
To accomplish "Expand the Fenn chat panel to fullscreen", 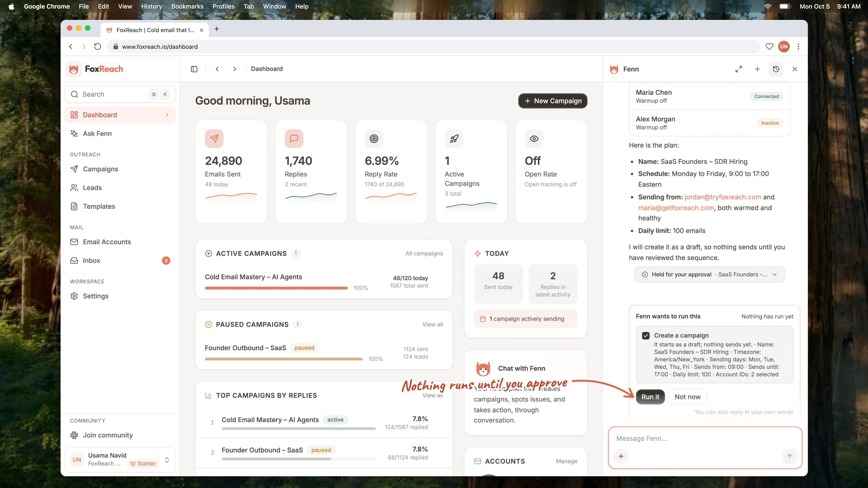I will [x=739, y=69].
